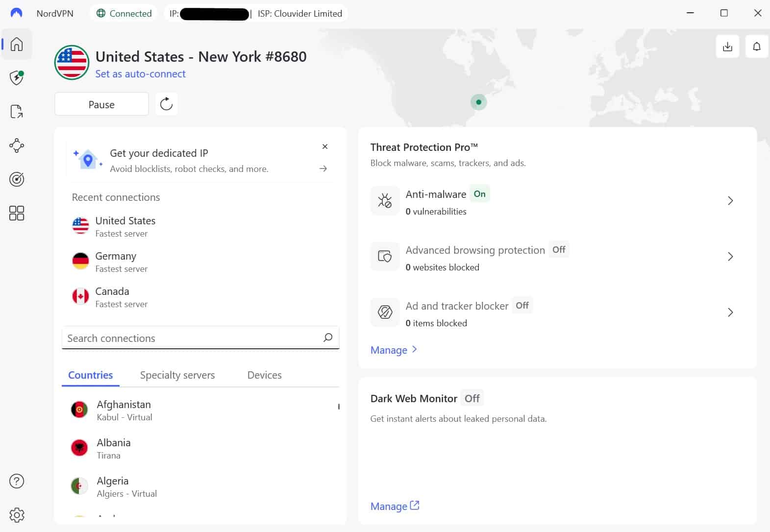Click the Advanced browsing protection icon

point(385,257)
